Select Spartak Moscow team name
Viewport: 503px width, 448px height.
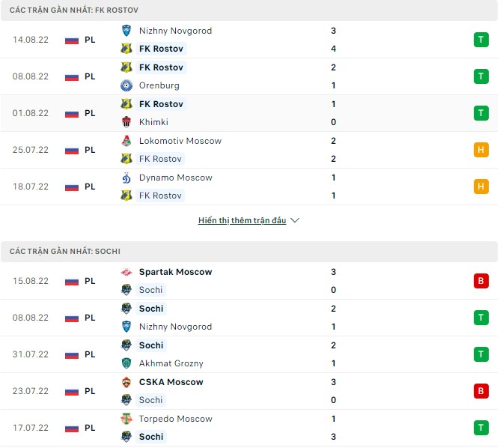tap(175, 272)
